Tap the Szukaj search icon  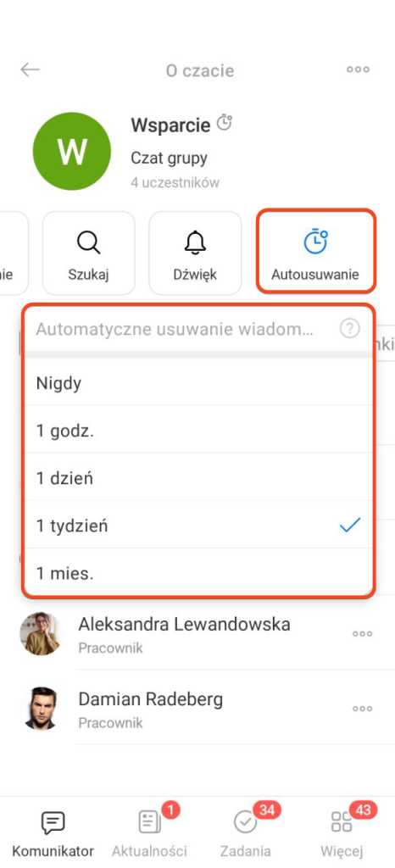pyautogui.click(x=88, y=242)
